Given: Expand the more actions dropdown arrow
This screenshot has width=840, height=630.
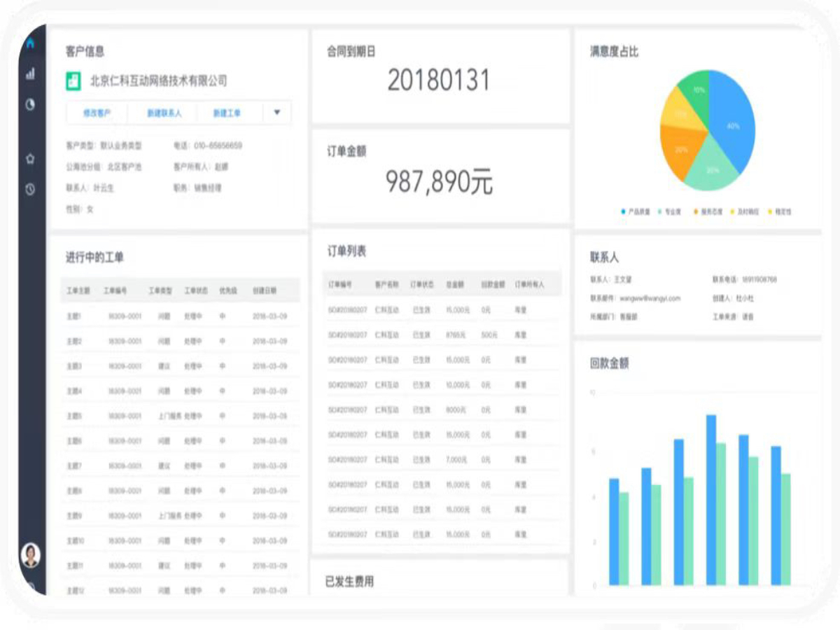Looking at the screenshot, I should (277, 112).
